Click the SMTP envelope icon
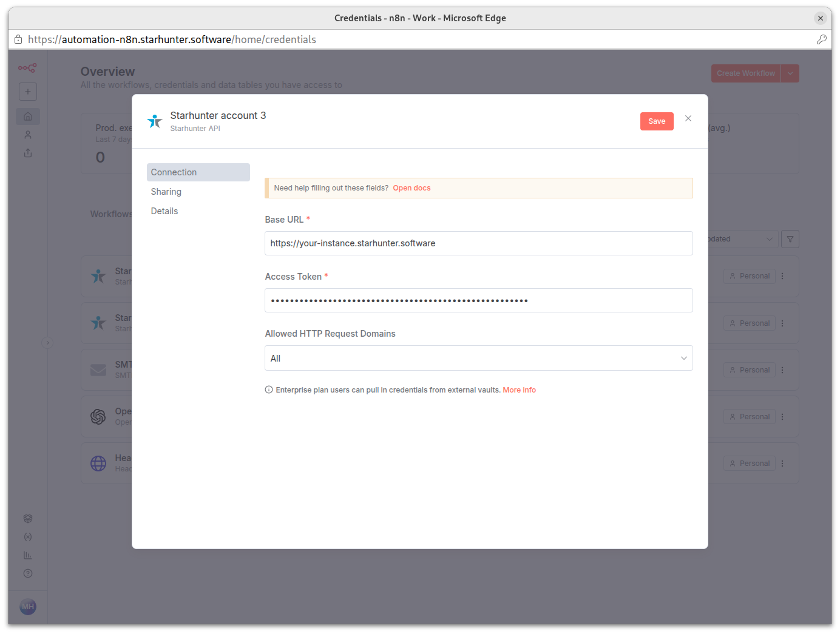 98,369
